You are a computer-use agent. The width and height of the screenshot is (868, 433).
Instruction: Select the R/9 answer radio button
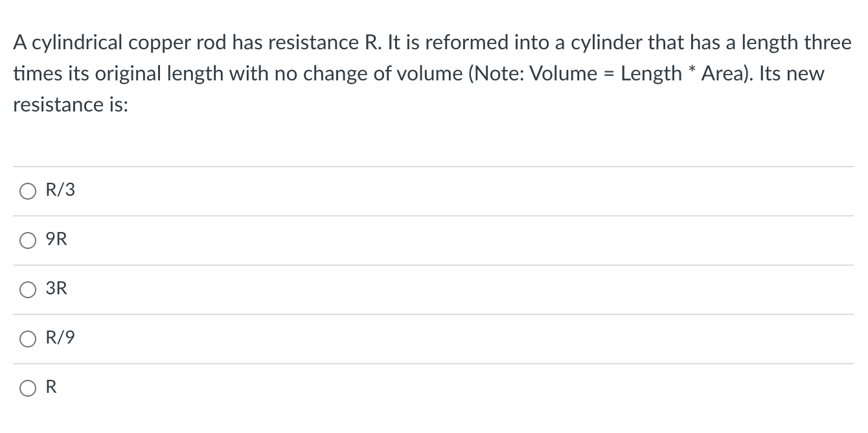coord(27,338)
